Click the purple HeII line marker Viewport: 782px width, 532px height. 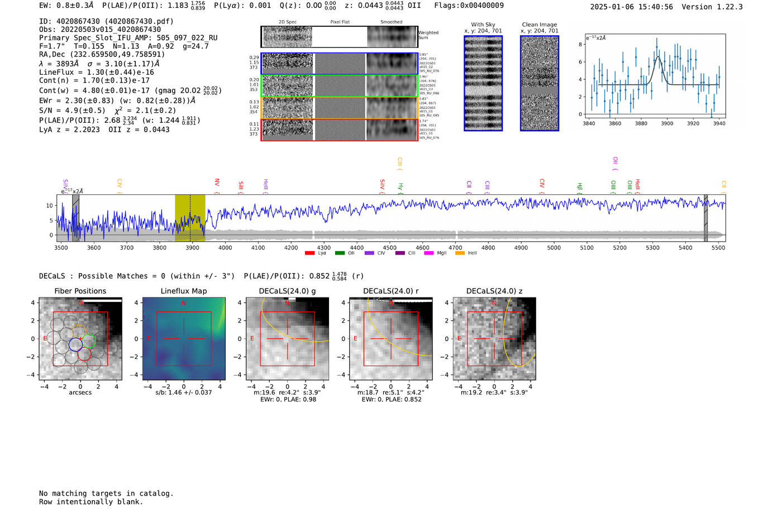(x=265, y=186)
